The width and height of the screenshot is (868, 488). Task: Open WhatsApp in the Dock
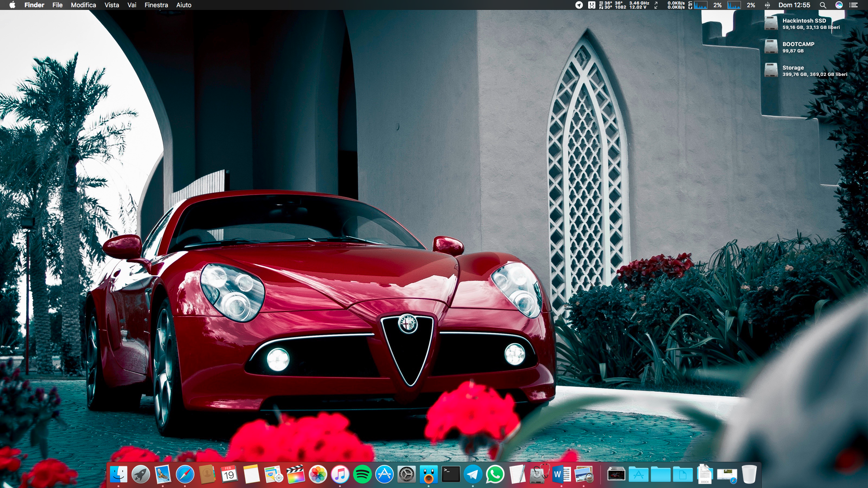point(495,474)
